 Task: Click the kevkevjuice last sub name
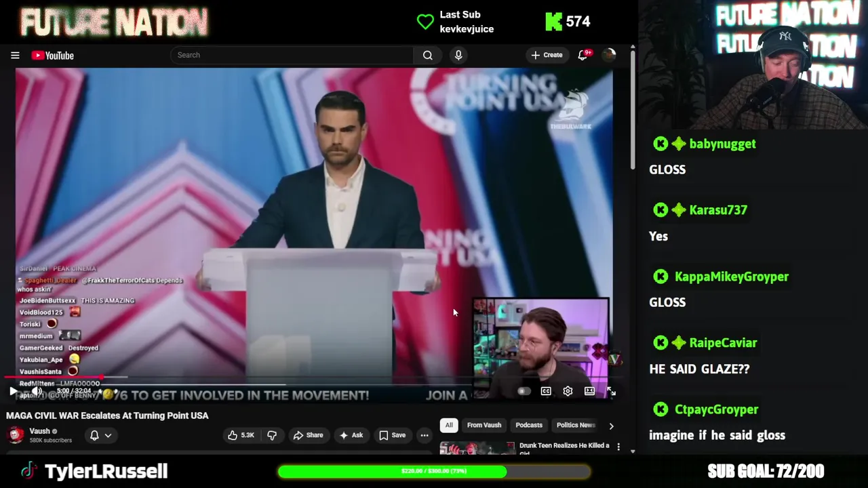coord(467,29)
